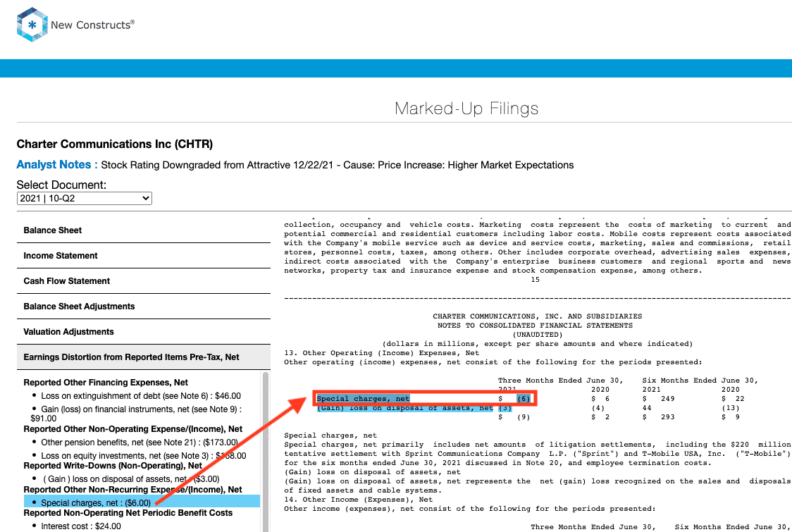Click Reported Other Non-Operating Expense/(Income), Net heading
Viewport: 792px width, 532px height.
133,429
